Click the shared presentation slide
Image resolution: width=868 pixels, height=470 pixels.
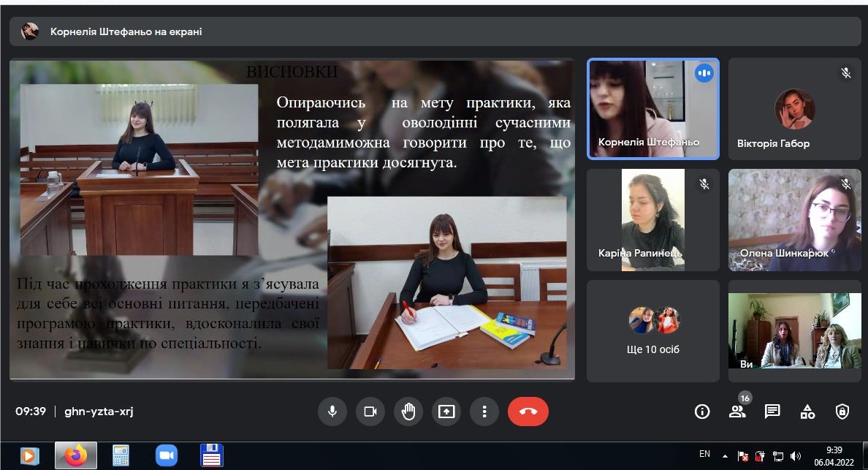[x=292, y=220]
